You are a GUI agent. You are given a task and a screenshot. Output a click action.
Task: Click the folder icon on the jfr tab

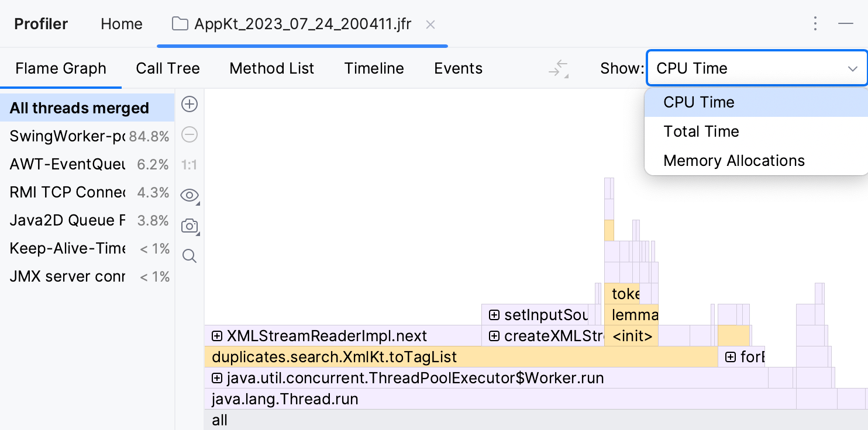179,24
